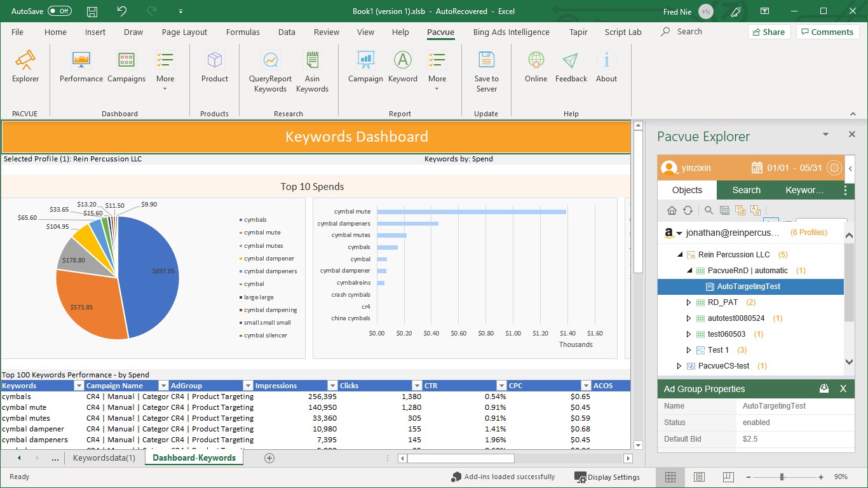Open Explorer settings gear
Viewport: 868px width, 488px height.
point(835,168)
